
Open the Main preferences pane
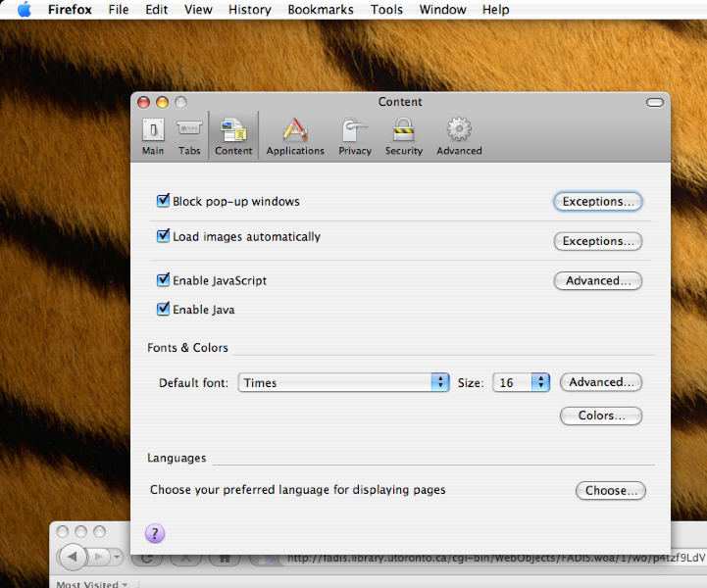click(153, 136)
